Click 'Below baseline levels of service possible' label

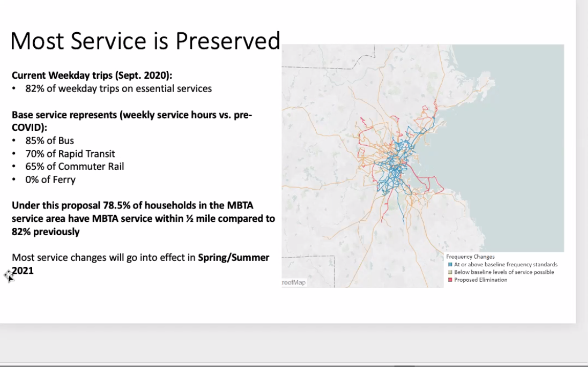tap(504, 272)
